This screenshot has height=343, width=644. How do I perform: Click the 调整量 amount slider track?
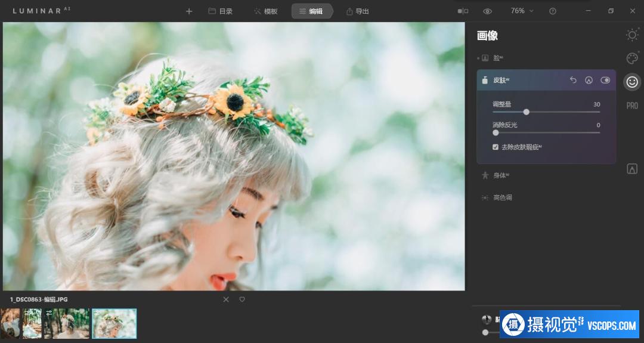click(x=546, y=112)
